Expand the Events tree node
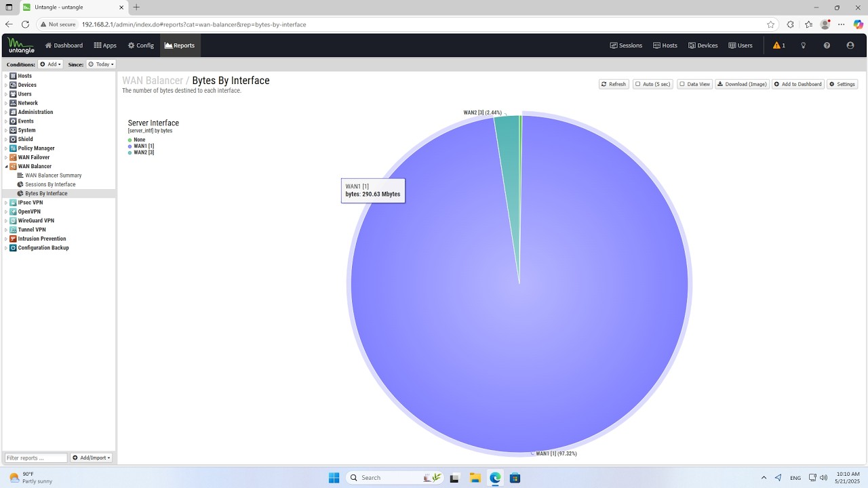This screenshot has width=868, height=488. tap(6, 121)
